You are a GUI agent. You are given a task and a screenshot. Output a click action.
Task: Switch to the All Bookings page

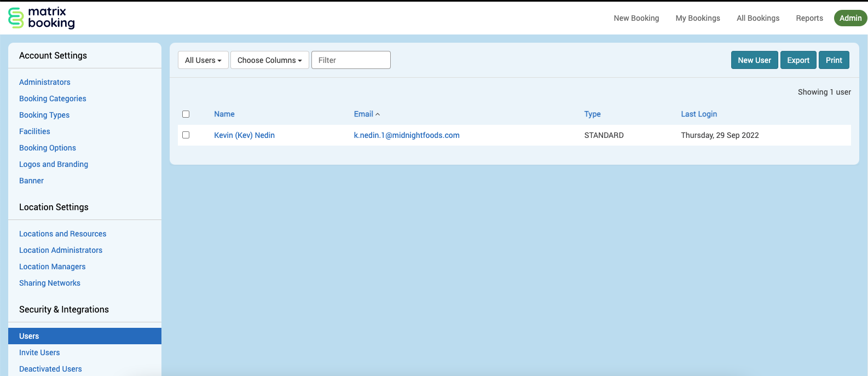[757, 18]
